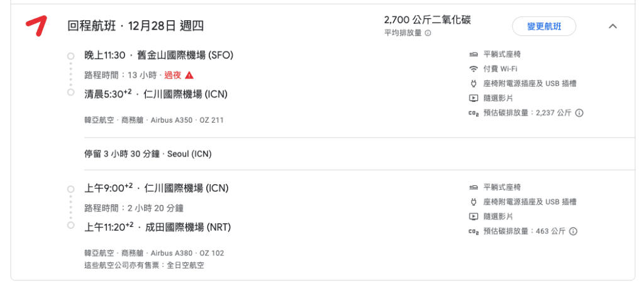Click the paid Wi-Fi icon
This screenshot has width=644, height=288.
[x=474, y=69]
